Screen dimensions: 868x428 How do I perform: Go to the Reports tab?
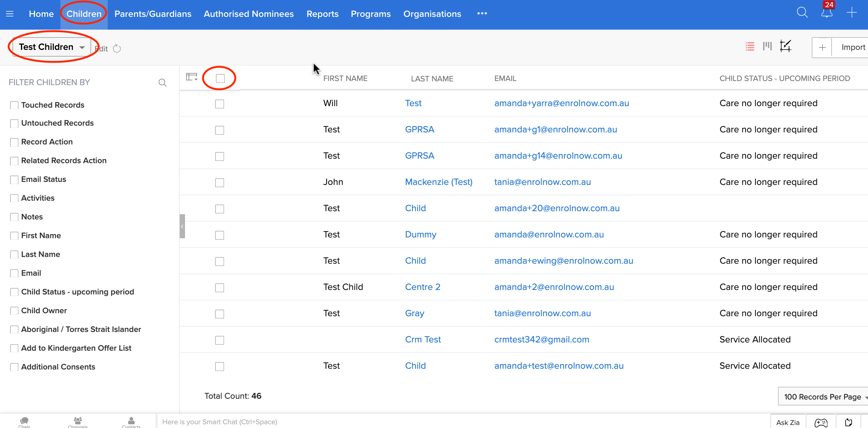pos(322,14)
